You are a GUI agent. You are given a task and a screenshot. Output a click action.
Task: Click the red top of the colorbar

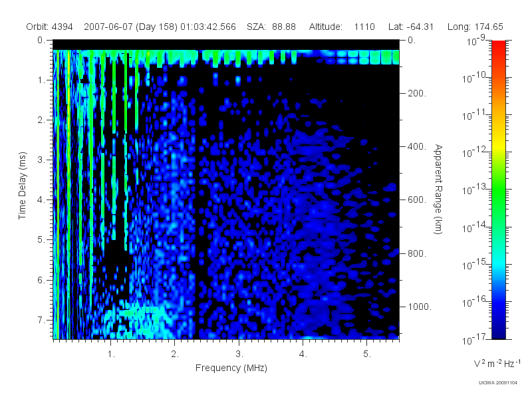499,47
